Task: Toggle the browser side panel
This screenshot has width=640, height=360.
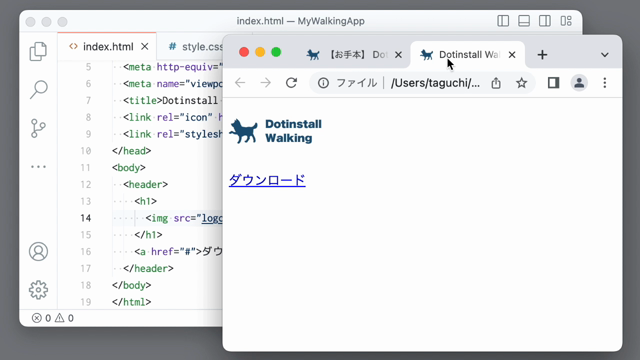Action: tap(553, 83)
